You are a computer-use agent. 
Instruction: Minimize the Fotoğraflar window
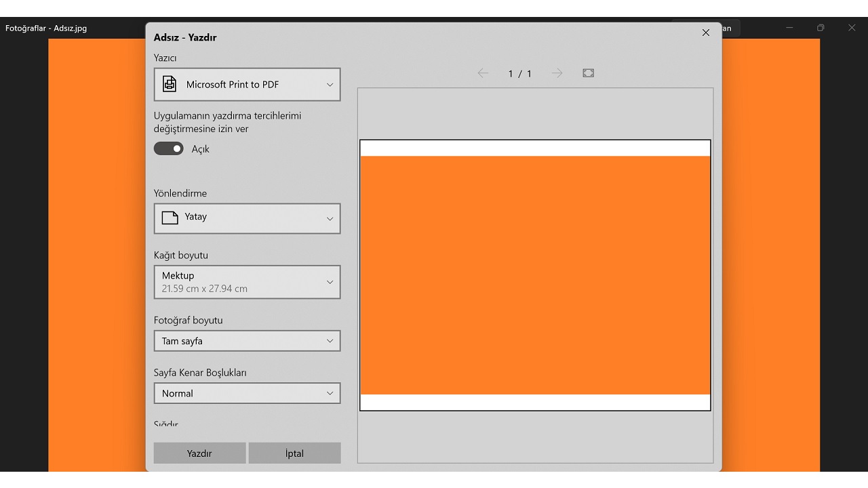(x=789, y=28)
